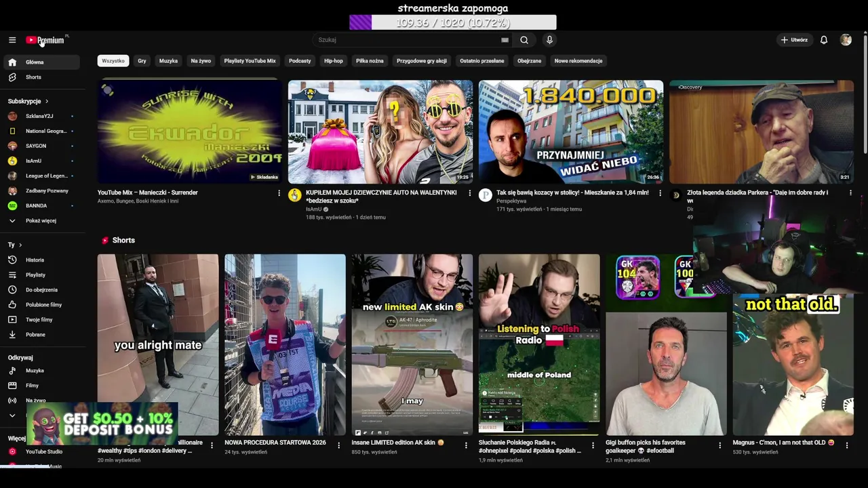Click the streamerska zapomoga progress bar
The width and height of the screenshot is (868, 488).
coord(453,23)
